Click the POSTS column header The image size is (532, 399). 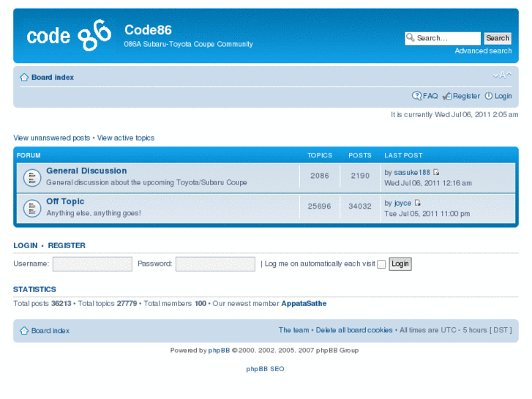point(360,155)
